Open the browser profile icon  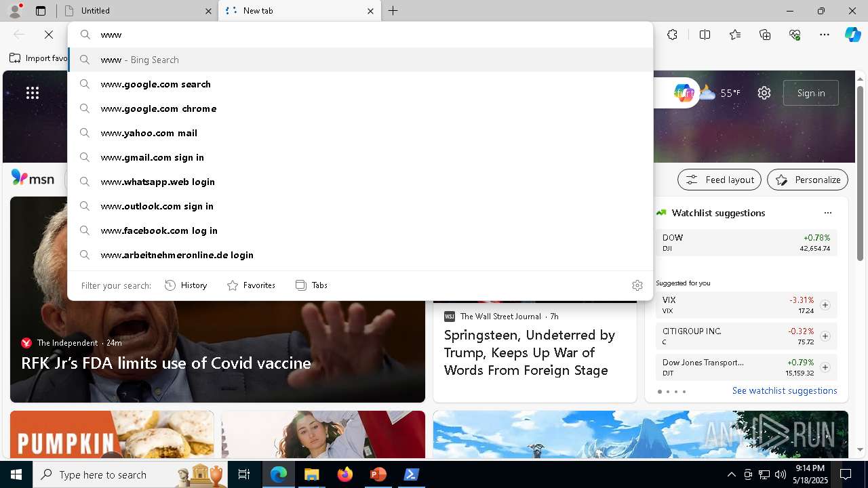coord(15,11)
